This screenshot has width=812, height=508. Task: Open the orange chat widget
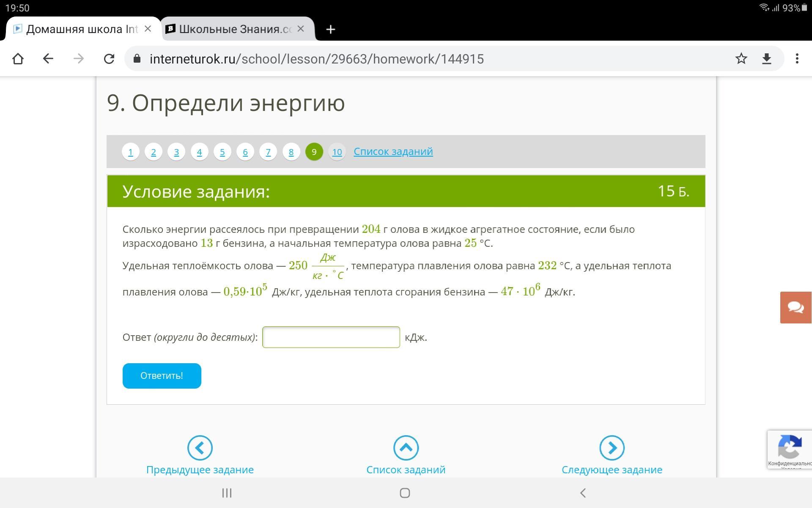796,307
